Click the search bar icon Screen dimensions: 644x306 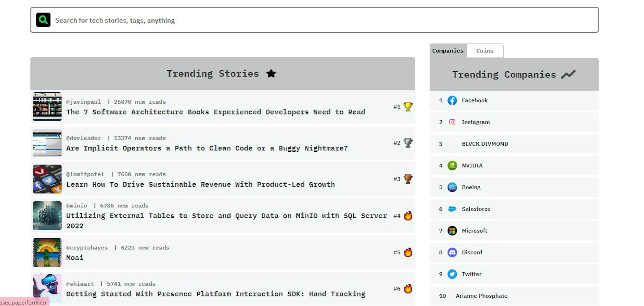(x=43, y=20)
